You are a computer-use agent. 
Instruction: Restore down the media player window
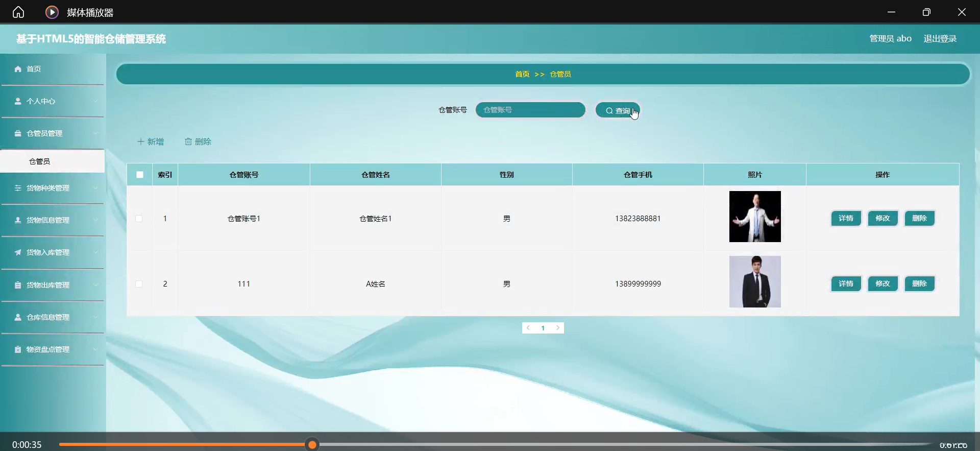coord(926,12)
